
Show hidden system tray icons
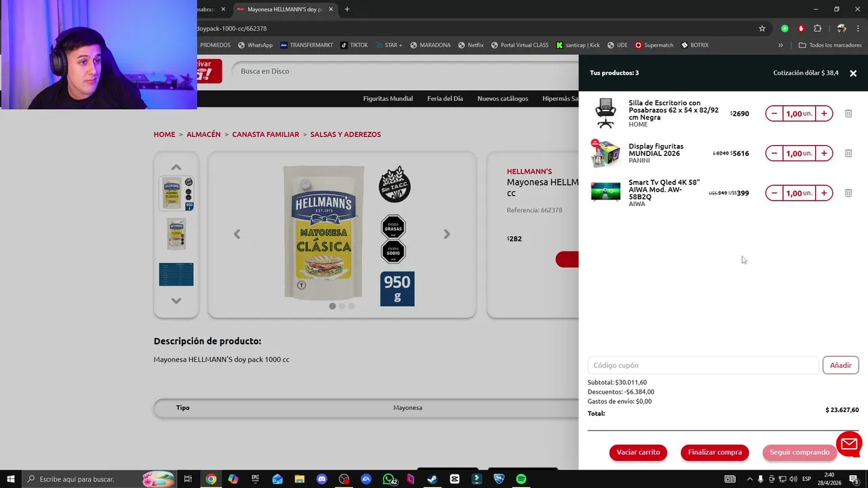click(x=749, y=479)
